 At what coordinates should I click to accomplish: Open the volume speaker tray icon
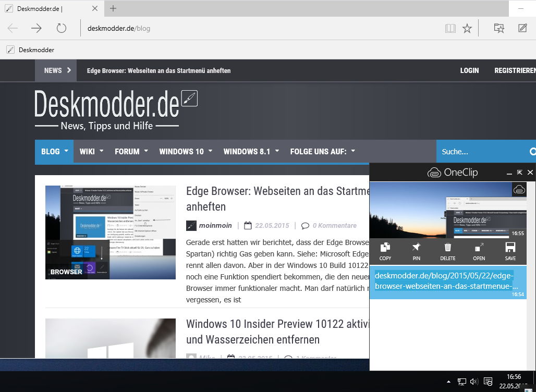[474, 382]
